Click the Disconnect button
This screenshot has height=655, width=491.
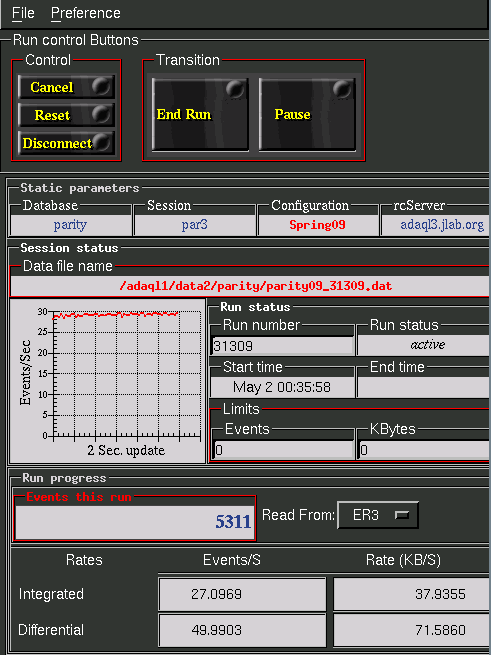tap(66, 143)
